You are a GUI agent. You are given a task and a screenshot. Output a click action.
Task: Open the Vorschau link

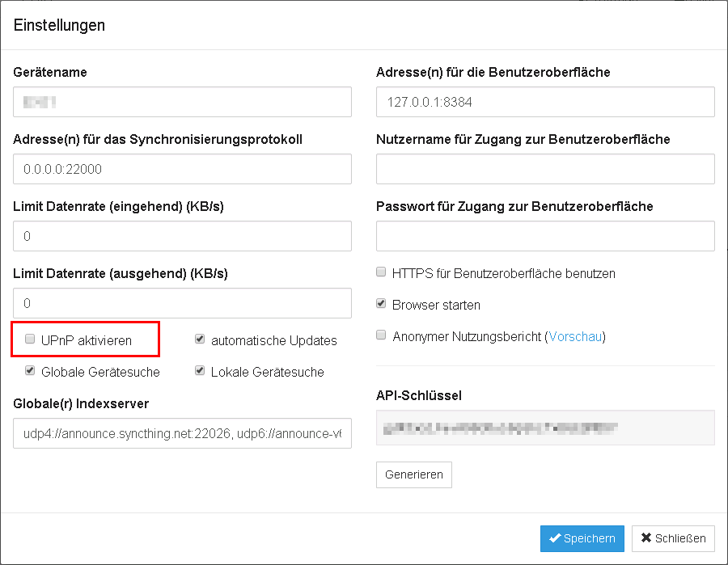pyautogui.click(x=575, y=336)
